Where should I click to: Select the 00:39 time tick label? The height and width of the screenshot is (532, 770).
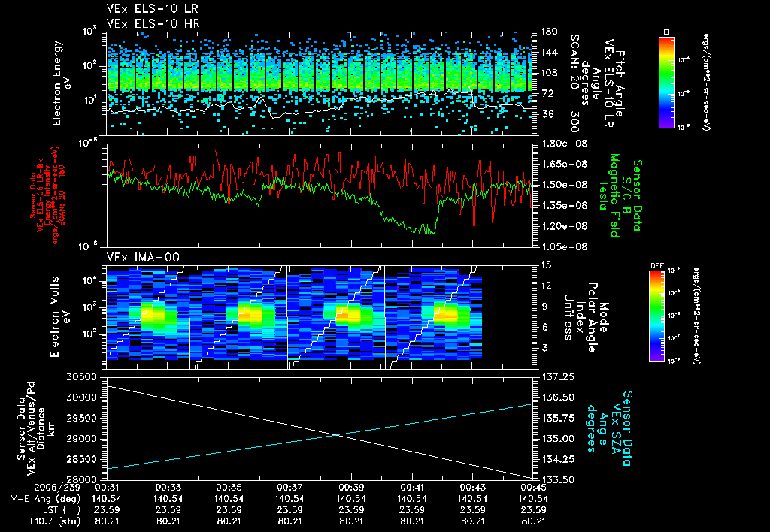pos(351,488)
